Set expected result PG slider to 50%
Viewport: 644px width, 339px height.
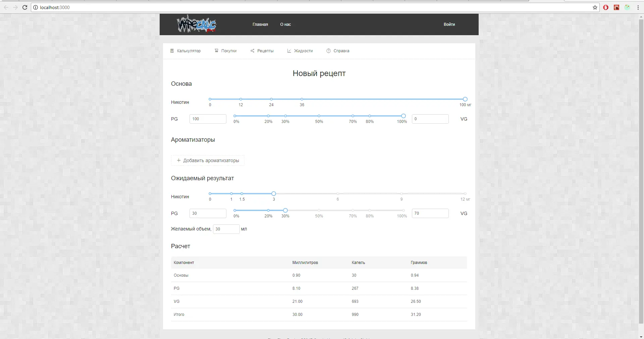[319, 210]
